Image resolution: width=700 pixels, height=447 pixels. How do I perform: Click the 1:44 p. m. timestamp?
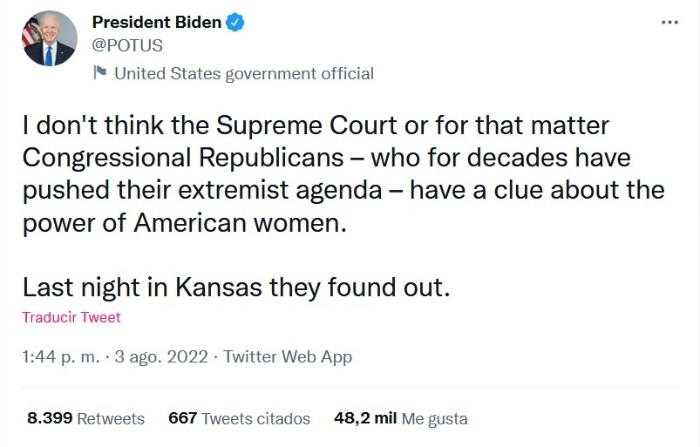(59, 356)
